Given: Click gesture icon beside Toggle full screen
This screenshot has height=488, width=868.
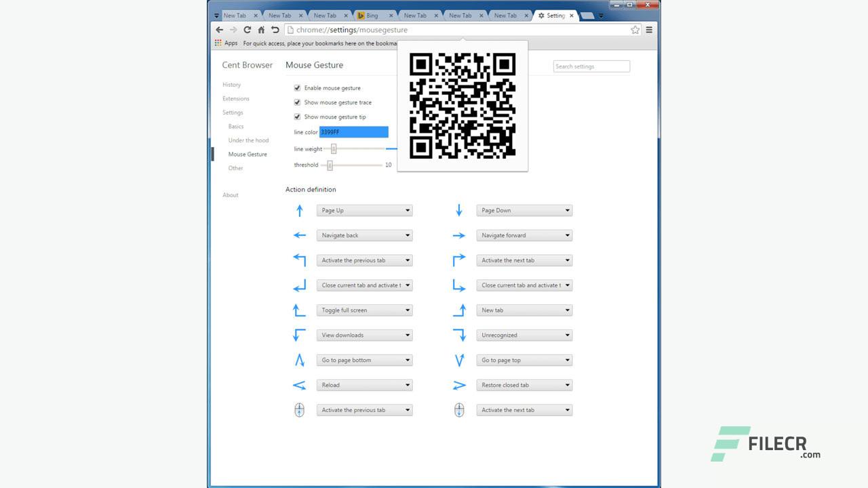Looking at the screenshot, I should (x=299, y=310).
